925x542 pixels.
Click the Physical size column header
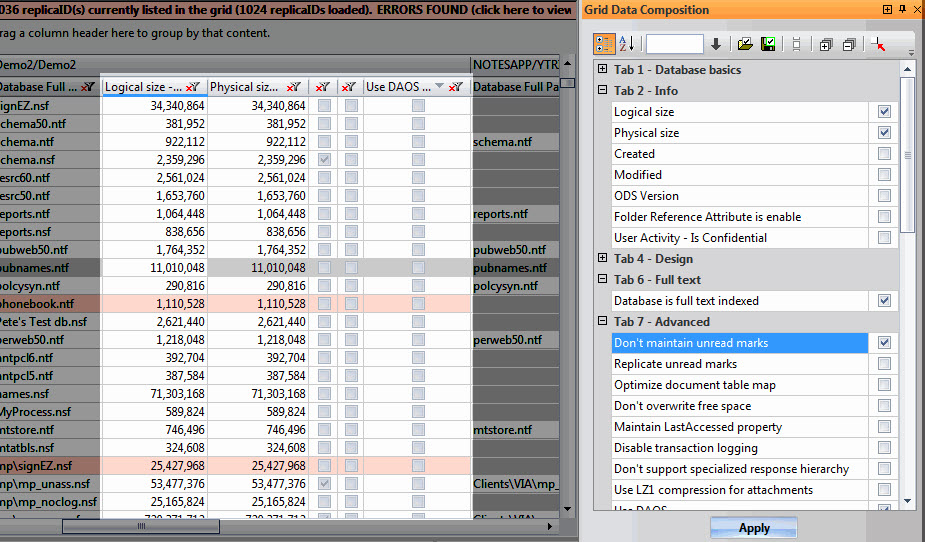pyautogui.click(x=246, y=87)
